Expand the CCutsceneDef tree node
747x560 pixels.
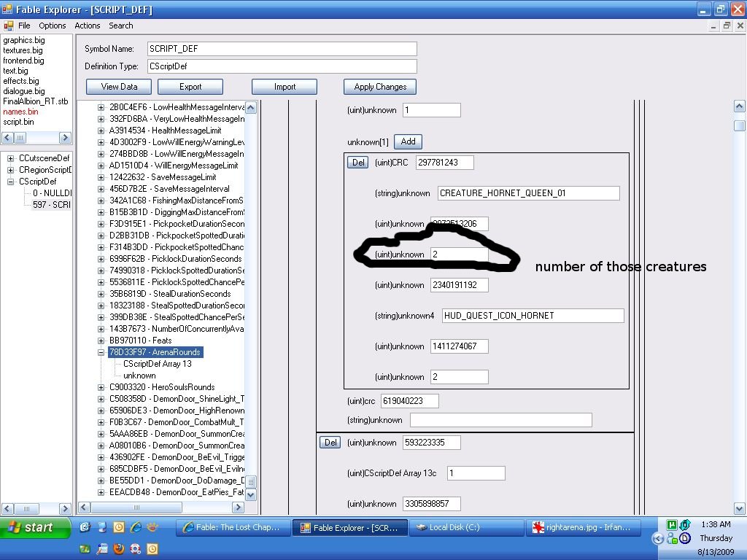[11, 158]
